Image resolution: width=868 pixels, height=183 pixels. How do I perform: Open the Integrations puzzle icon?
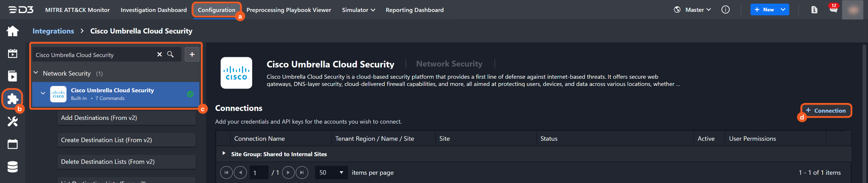13,99
